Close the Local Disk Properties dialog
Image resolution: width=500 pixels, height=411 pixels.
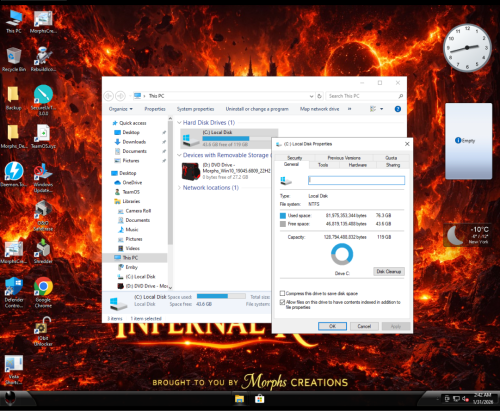coord(407,144)
